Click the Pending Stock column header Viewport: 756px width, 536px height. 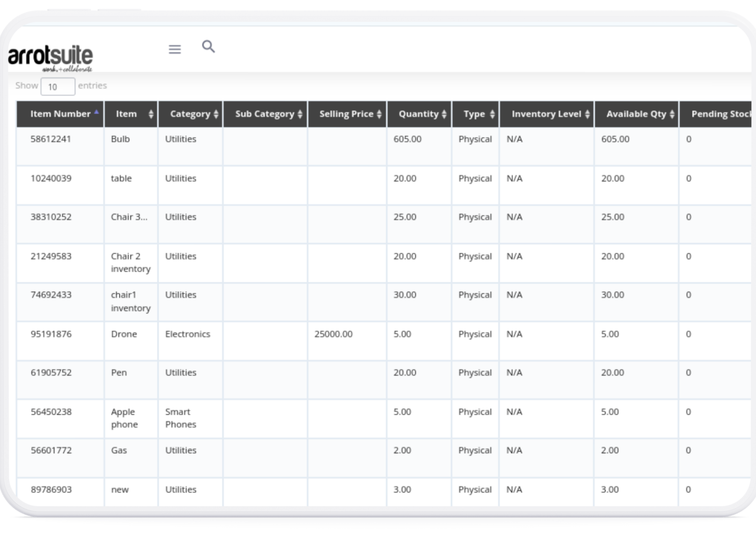719,114
